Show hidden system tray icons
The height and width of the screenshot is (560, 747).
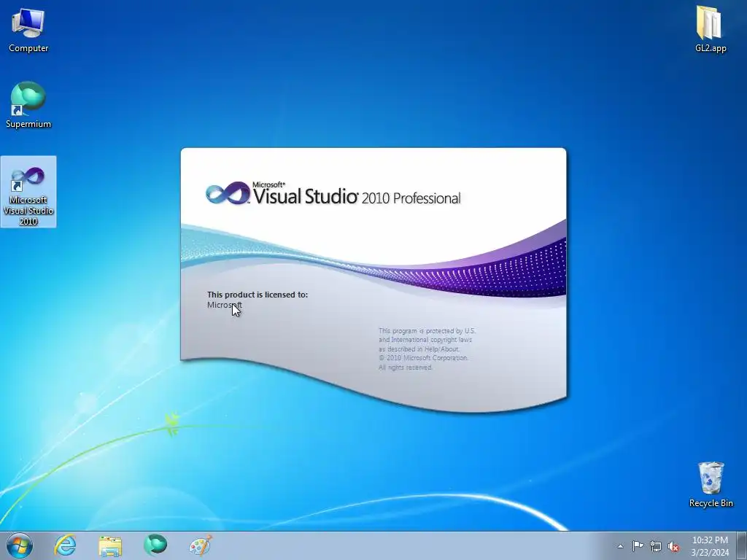(x=620, y=546)
